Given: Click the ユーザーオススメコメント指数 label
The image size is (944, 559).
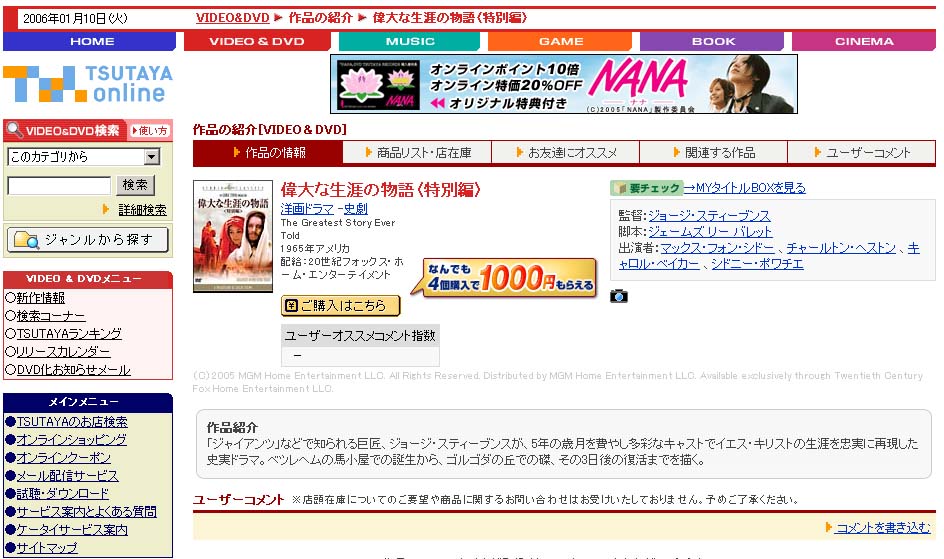Looking at the screenshot, I should tap(360, 336).
